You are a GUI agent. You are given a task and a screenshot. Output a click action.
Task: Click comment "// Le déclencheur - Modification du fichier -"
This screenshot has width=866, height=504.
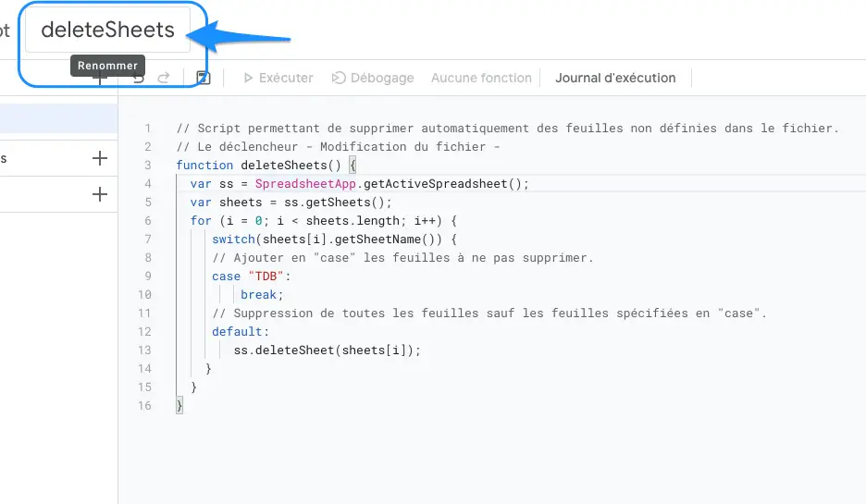338,147
